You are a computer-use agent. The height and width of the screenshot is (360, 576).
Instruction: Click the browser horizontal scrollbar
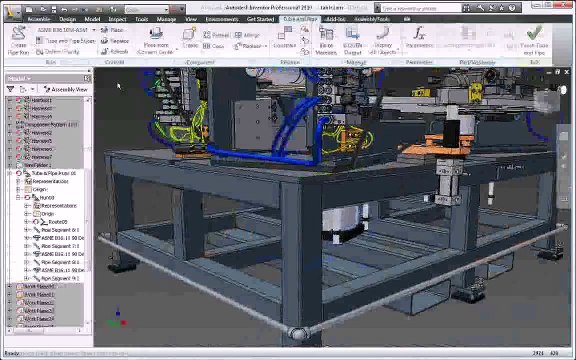tap(45, 331)
